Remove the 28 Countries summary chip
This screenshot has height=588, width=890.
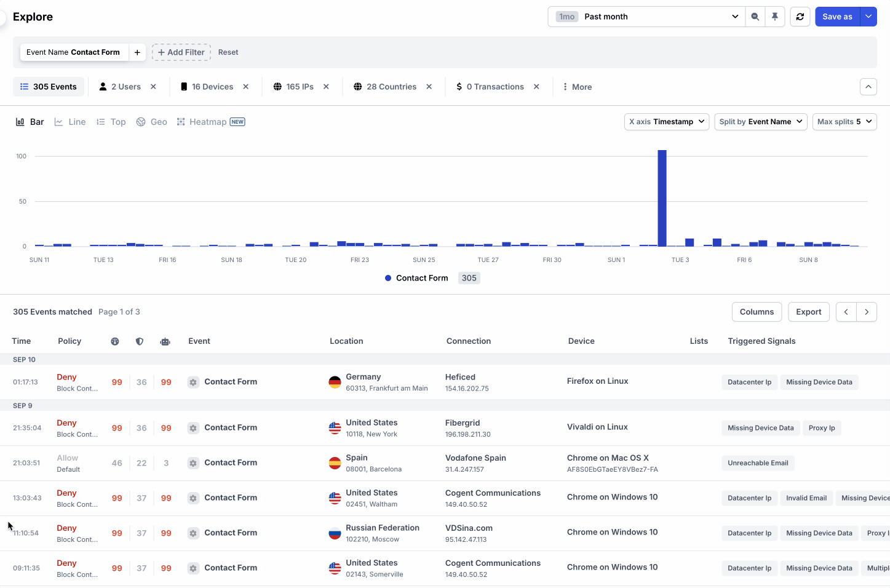[429, 87]
